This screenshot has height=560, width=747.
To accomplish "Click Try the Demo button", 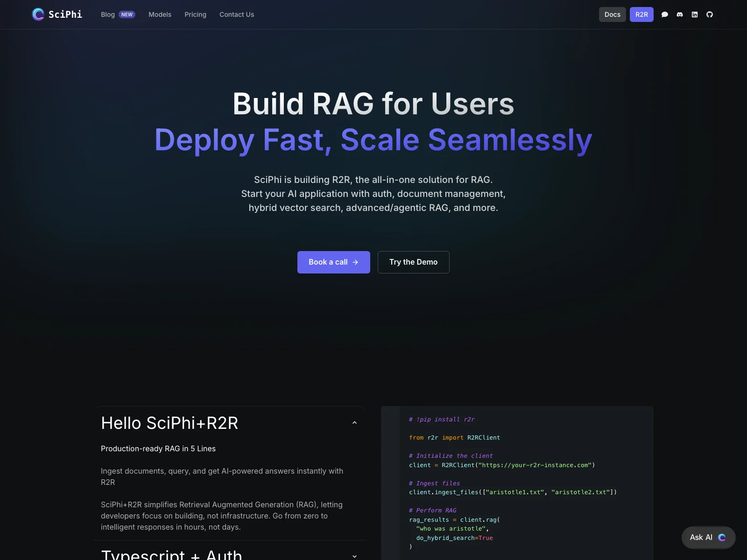I will point(414,262).
